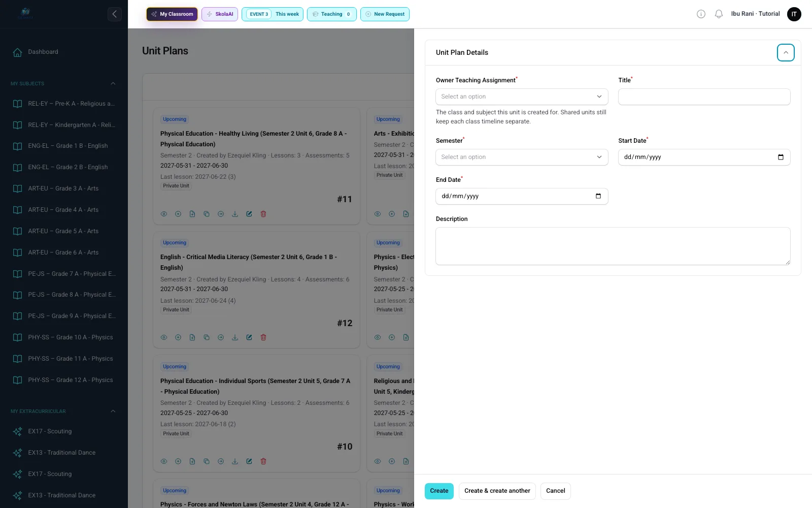Collapse the My Extracurricular sidebar group
812x508 pixels.
pyautogui.click(x=113, y=411)
